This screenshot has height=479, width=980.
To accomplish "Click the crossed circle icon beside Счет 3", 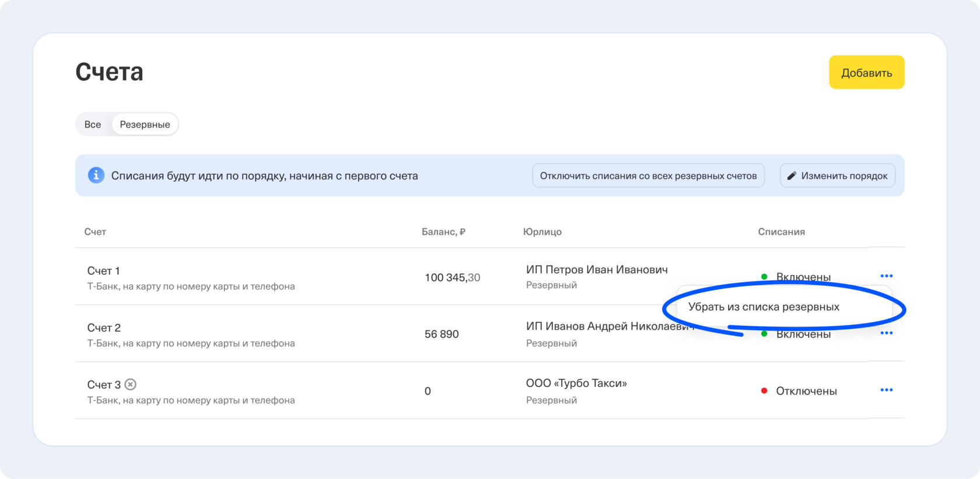I will [x=131, y=385].
